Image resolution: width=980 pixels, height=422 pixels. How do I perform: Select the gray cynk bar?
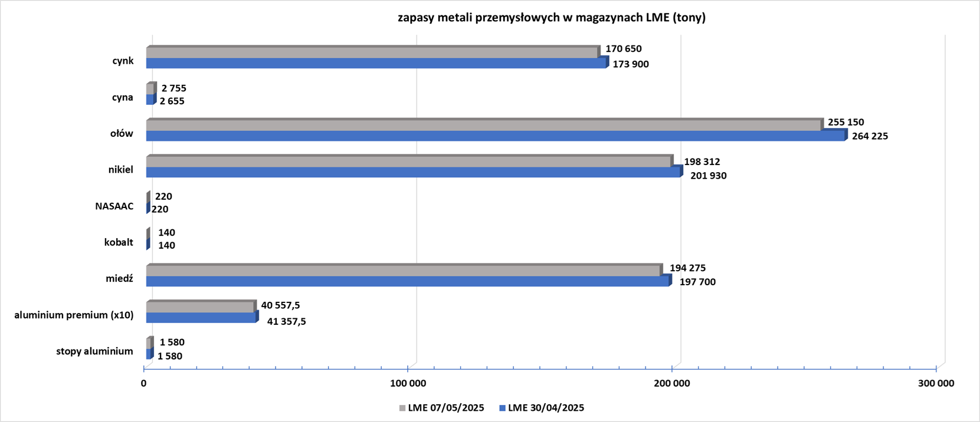click(373, 52)
